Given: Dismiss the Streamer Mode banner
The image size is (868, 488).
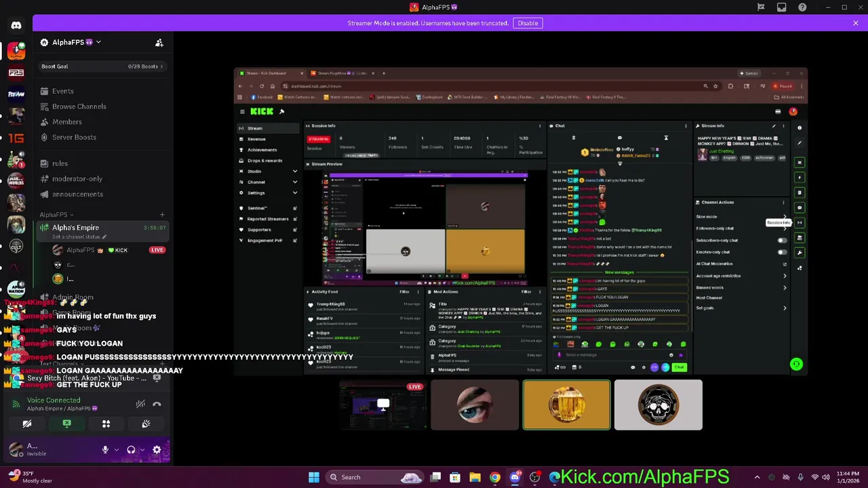Looking at the screenshot, I should coord(856,23).
